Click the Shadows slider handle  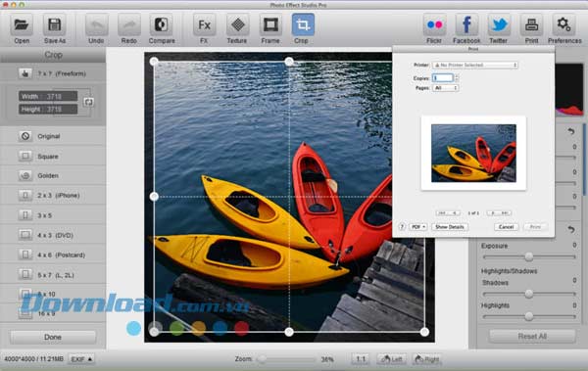529,294
